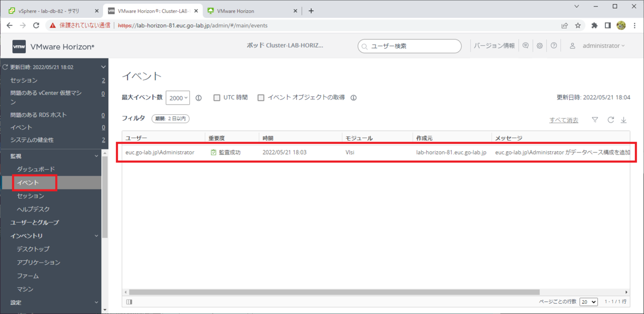Click the filter funnel icon
644x314 pixels.
[595, 120]
